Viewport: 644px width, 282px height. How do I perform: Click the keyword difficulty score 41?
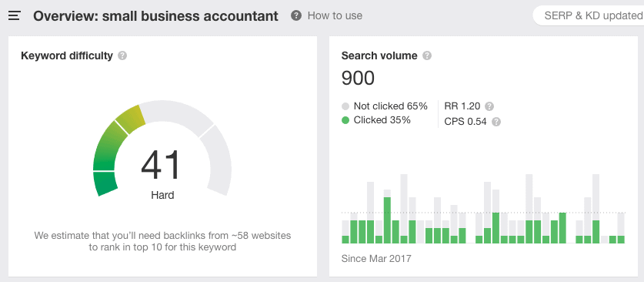(x=160, y=165)
